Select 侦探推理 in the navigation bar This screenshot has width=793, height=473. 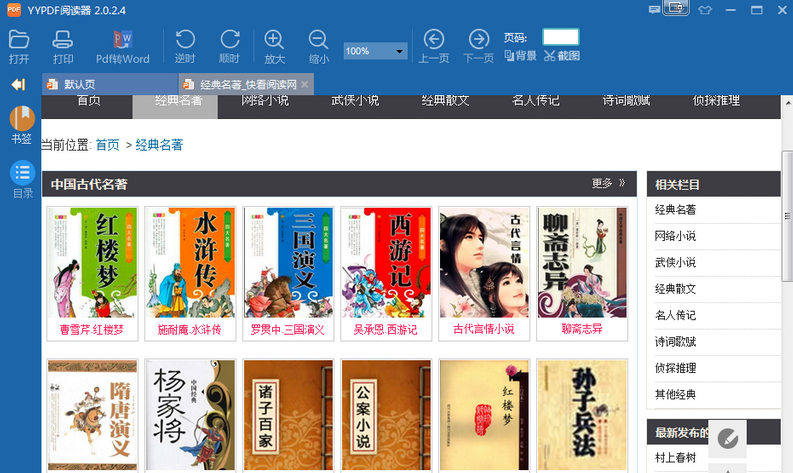coord(716,102)
